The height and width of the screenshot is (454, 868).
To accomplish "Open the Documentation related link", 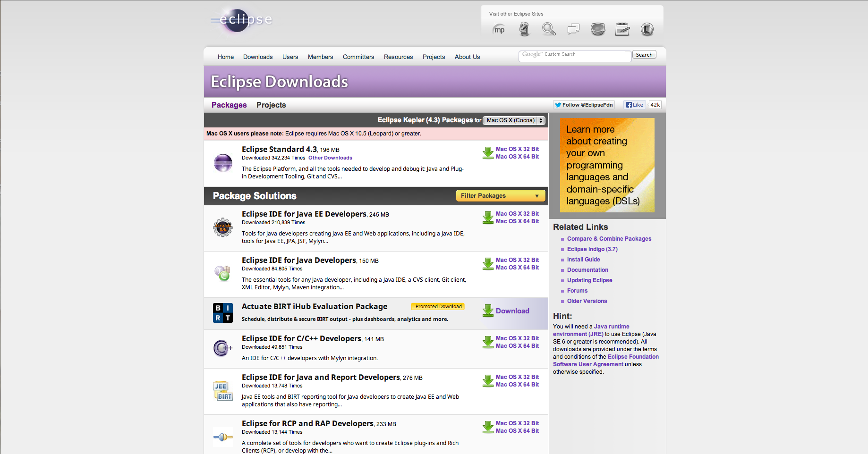I will tap(587, 270).
